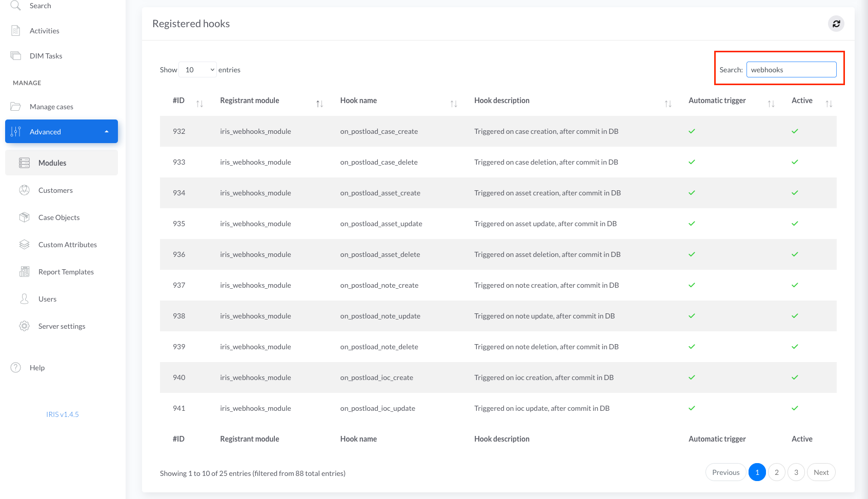The width and height of the screenshot is (868, 499).
Task: Click Automatic trigger checkmark for hook 936
Action: (691, 254)
